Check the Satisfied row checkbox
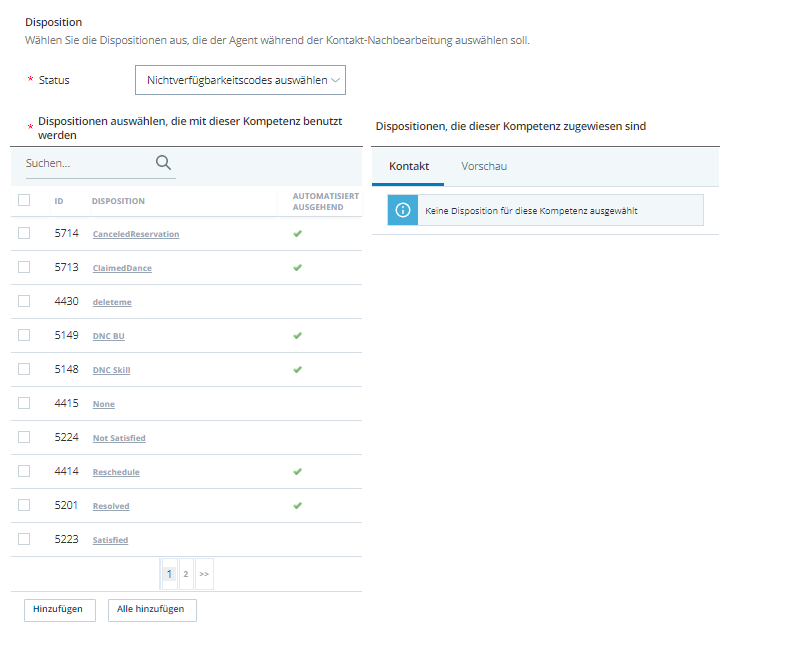The width and height of the screenshot is (808, 647). (x=24, y=539)
